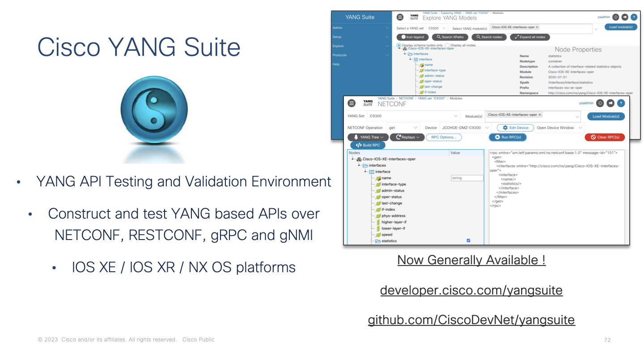This screenshot has height=362, width=644.
Task: Click the help icon in NETCONF window
Action: (x=621, y=103)
